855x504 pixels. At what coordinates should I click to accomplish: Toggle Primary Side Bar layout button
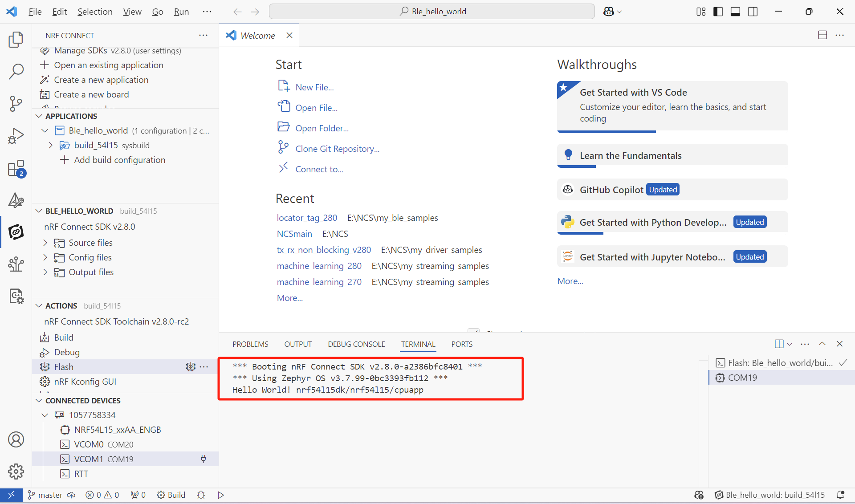(x=718, y=12)
